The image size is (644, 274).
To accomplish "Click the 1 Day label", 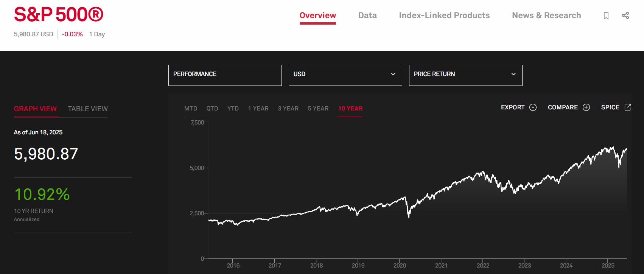I will [97, 34].
